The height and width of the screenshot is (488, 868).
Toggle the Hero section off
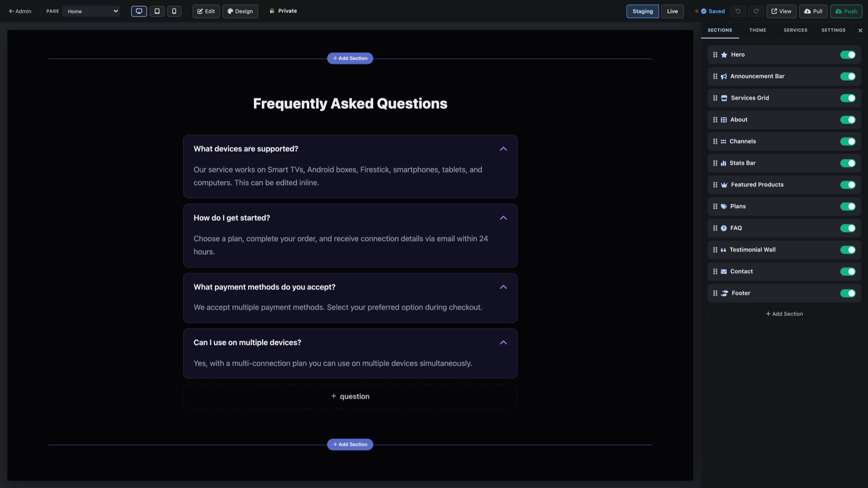[x=848, y=55]
